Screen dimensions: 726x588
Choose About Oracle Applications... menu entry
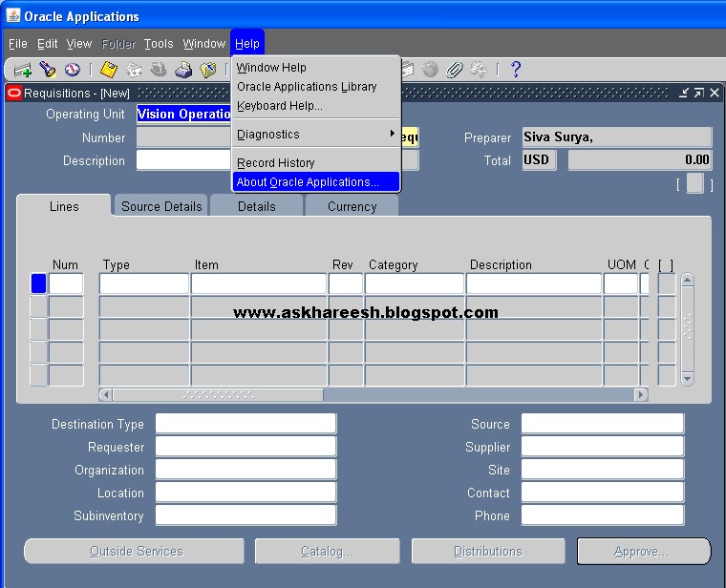pyautogui.click(x=316, y=181)
